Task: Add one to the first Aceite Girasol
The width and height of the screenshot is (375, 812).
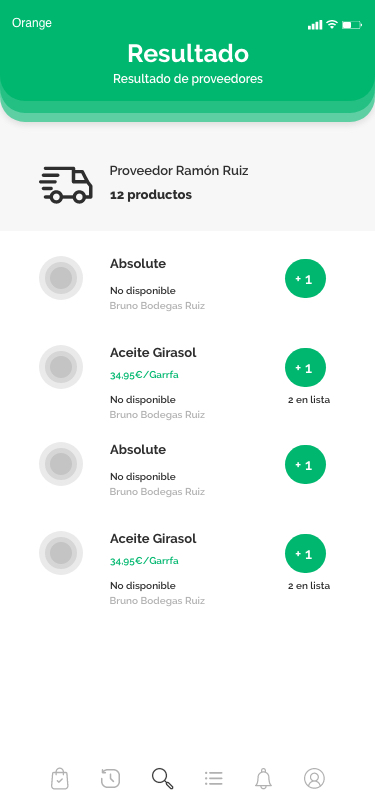Action: pos(306,368)
